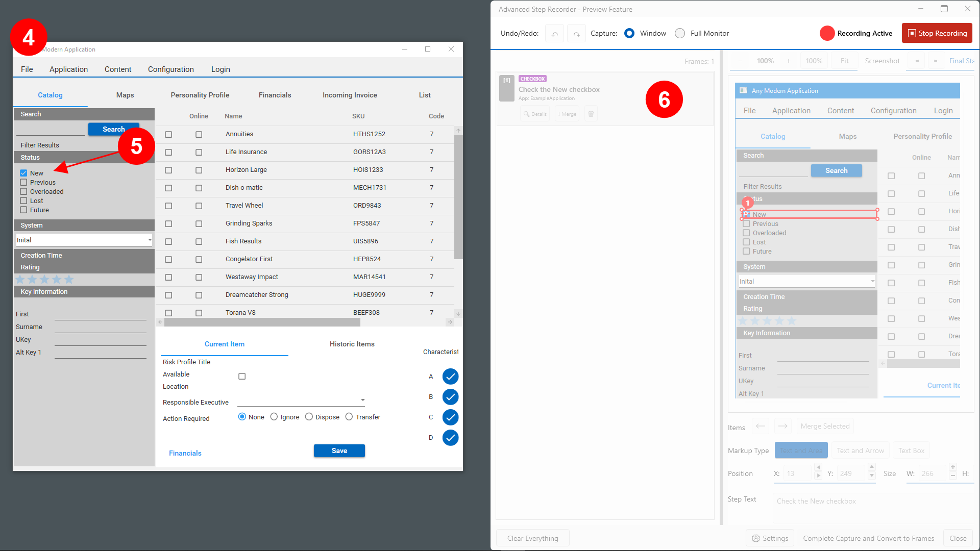Screen dimensions: 980x551
Task: Click the Settings gear button
Action: coord(770,538)
